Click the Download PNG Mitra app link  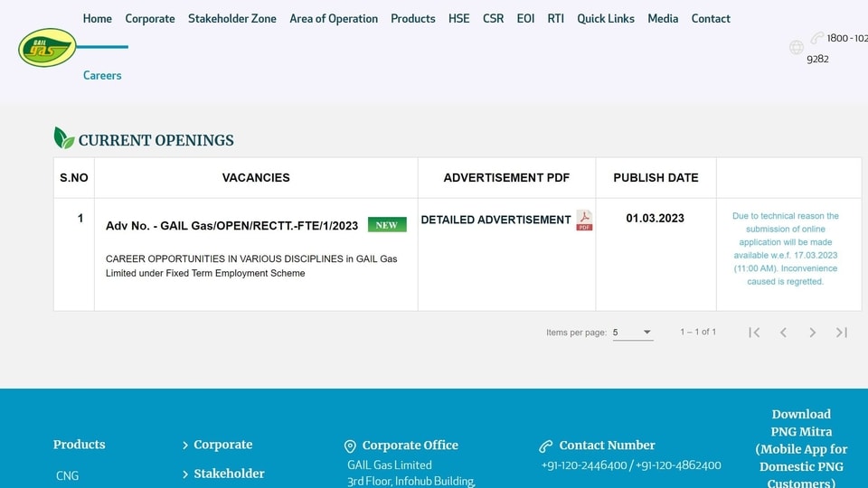click(801, 448)
